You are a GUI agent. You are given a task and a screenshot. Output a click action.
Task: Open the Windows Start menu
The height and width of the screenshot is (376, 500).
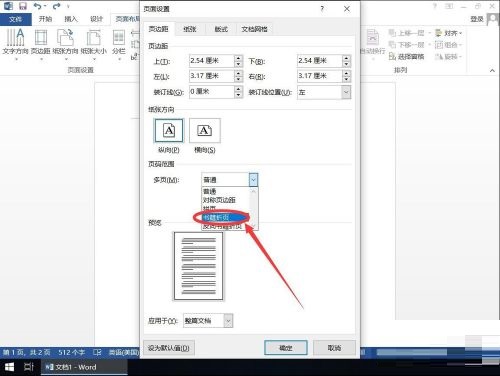[9, 367]
